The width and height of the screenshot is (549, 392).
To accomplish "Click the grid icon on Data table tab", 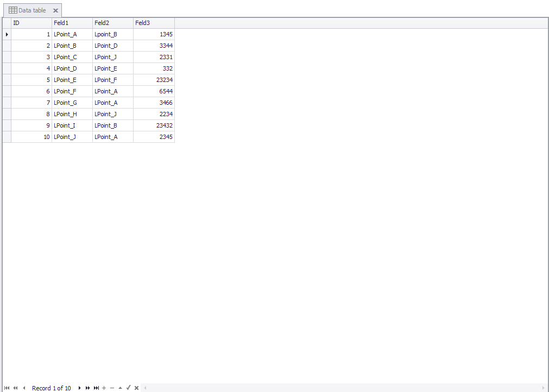I will pyautogui.click(x=12, y=9).
